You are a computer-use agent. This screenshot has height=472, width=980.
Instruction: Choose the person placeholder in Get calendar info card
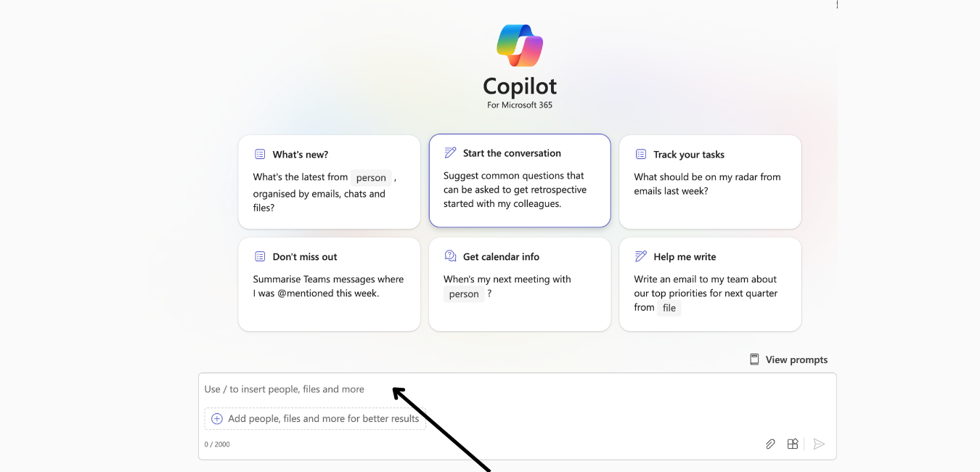pyautogui.click(x=464, y=294)
